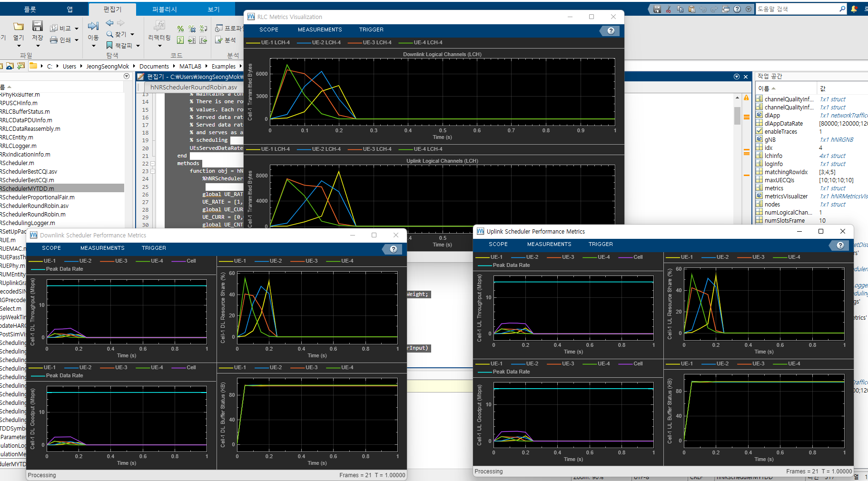Open help with the quick access question icon

pos(737,9)
